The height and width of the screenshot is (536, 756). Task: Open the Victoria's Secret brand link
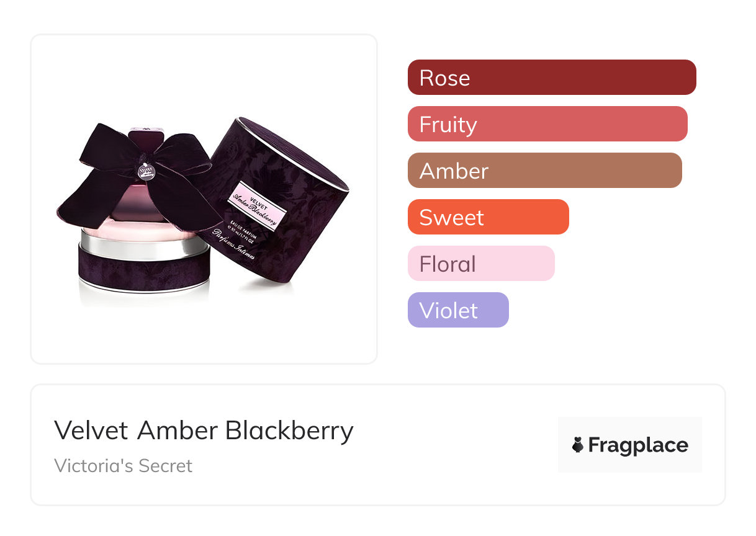tap(123, 465)
